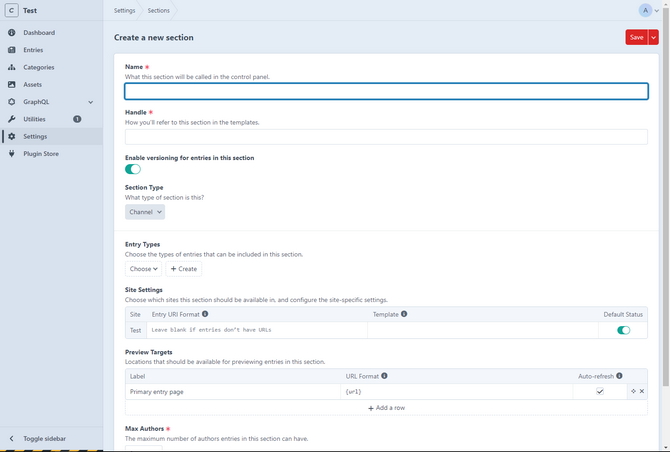This screenshot has height=452, width=670.
Task: Disable versioning for entries toggle
Action: (133, 169)
